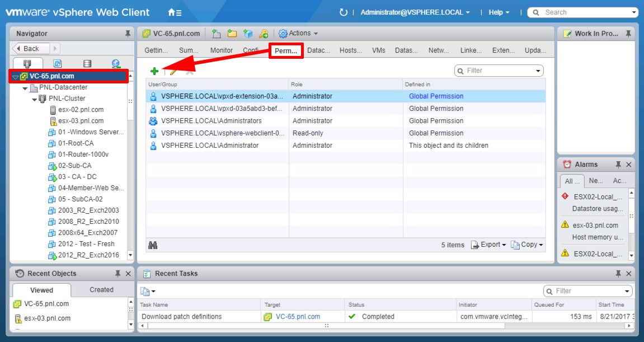Viewport: 644px width, 342px height.
Task: Switch to the Permissions tab (Perm...)
Action: [x=286, y=50]
